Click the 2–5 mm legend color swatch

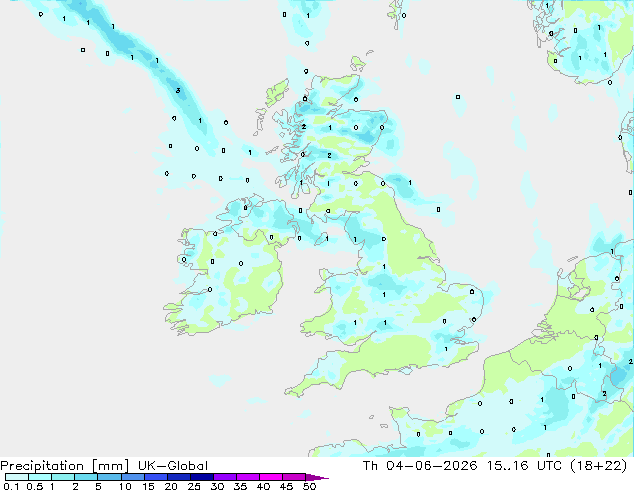click(x=87, y=477)
